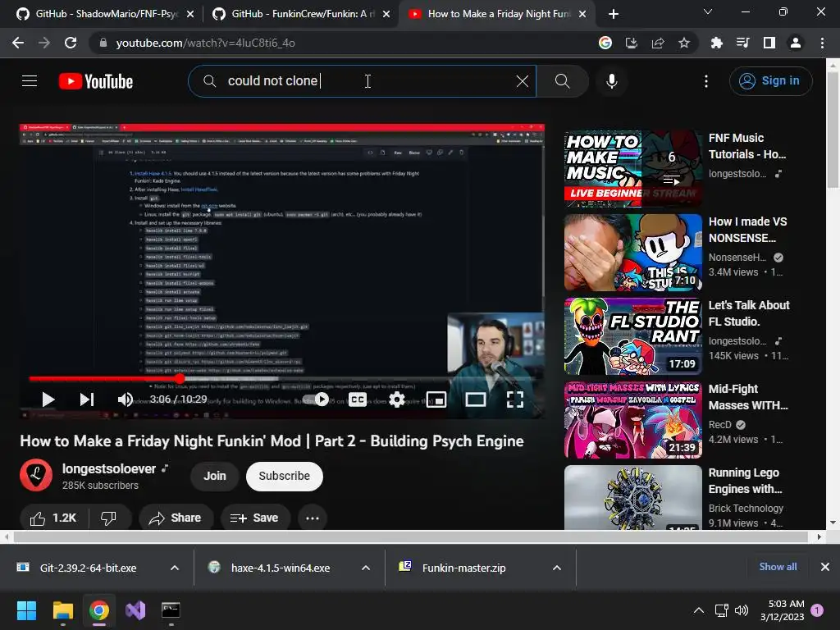Open media controls icon in toolbar
This screenshot has height=630, width=840.
tap(742, 43)
